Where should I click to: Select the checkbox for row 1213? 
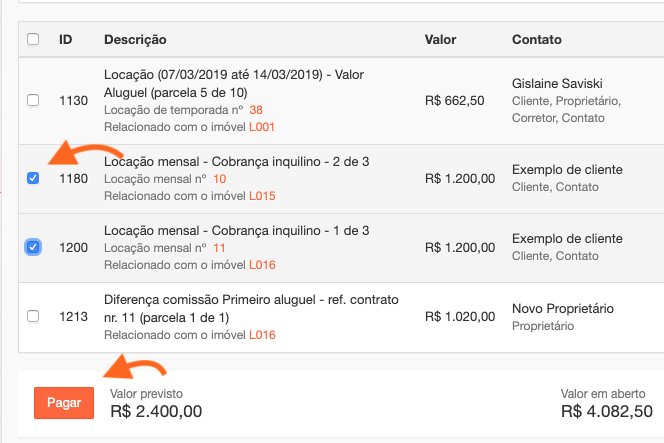tap(33, 317)
